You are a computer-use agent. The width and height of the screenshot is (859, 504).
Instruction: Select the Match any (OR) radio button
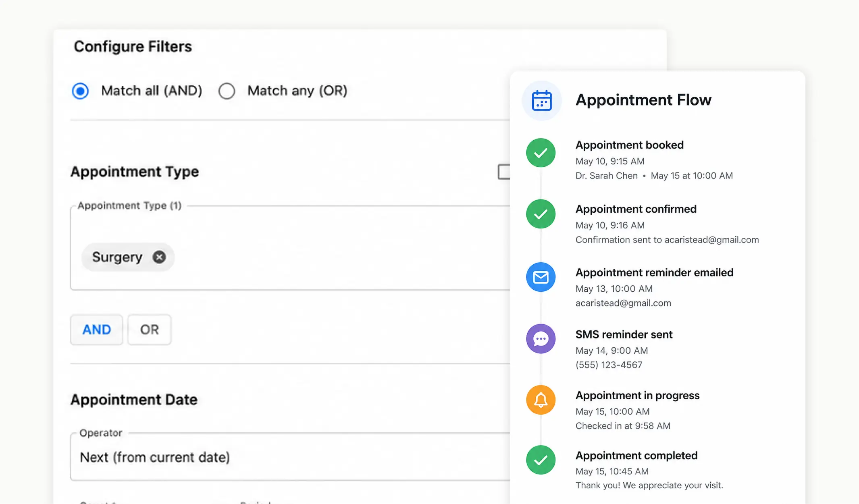pyautogui.click(x=227, y=91)
